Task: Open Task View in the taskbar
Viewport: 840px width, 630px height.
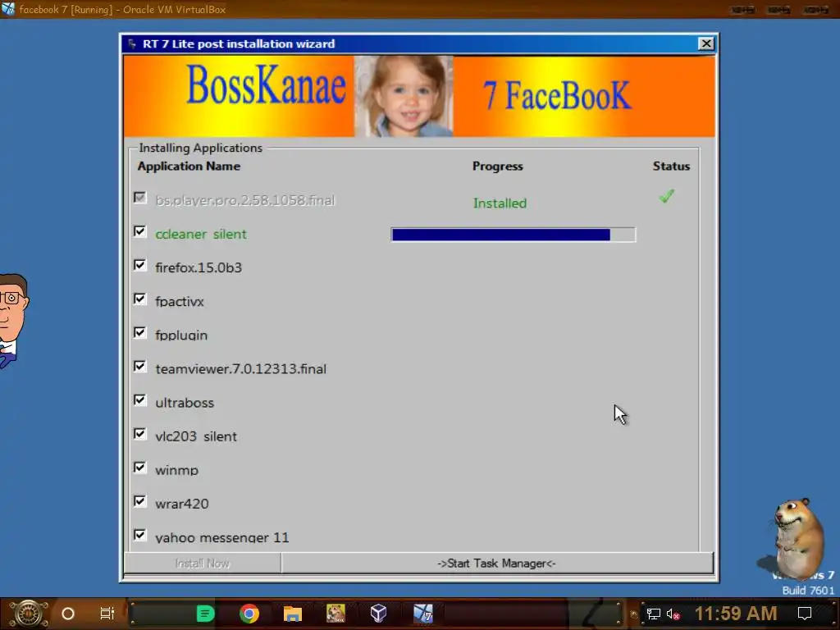Action: pyautogui.click(x=107, y=614)
